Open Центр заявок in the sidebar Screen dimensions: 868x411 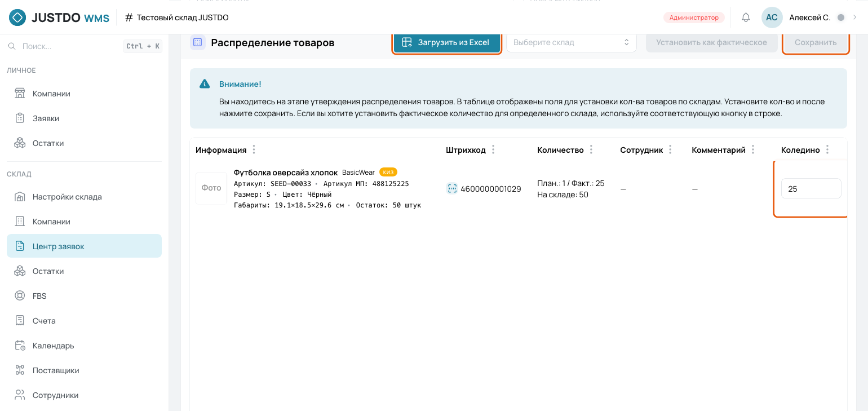click(84, 246)
